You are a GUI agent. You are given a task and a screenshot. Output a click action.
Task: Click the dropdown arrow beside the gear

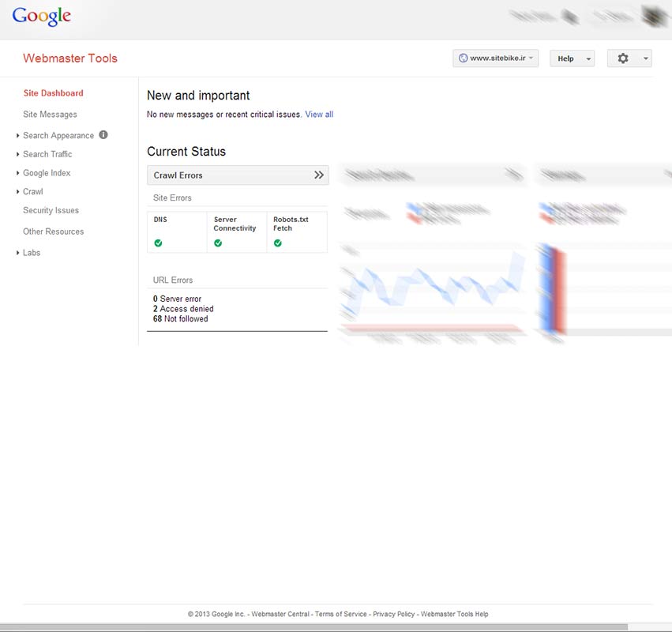[645, 58]
